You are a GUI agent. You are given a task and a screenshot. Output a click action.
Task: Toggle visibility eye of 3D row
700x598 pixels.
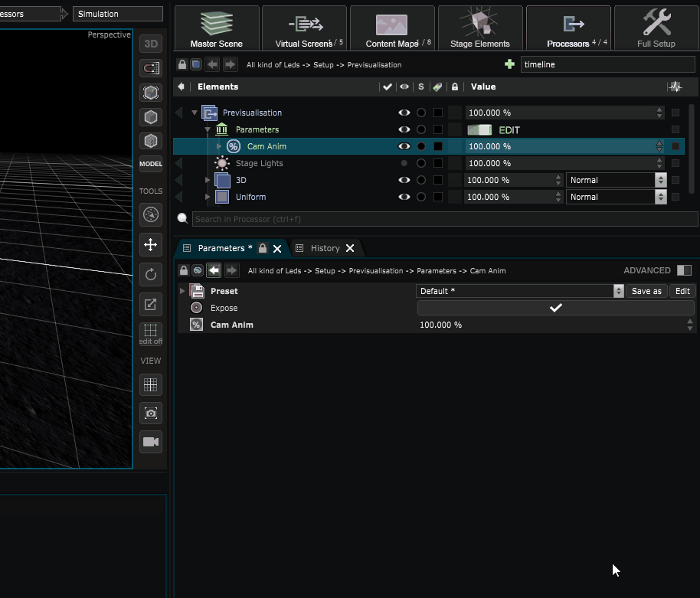pos(404,180)
